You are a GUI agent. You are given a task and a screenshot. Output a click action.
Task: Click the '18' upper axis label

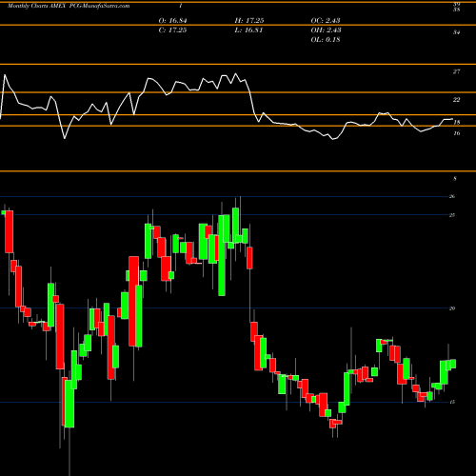coord(457,123)
